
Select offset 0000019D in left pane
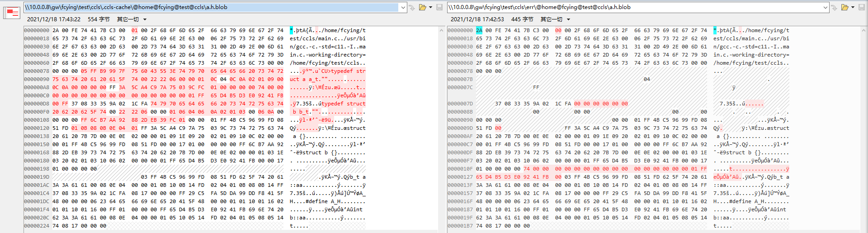[37, 177]
